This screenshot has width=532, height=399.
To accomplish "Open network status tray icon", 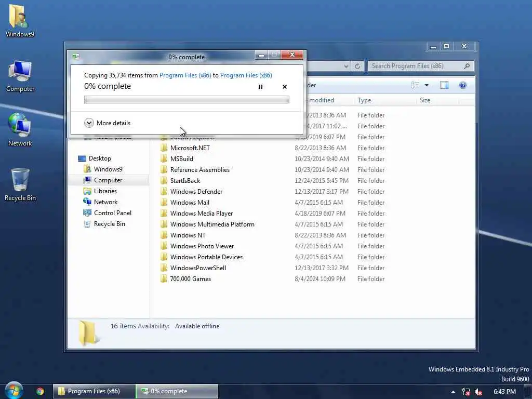I will 466,392.
